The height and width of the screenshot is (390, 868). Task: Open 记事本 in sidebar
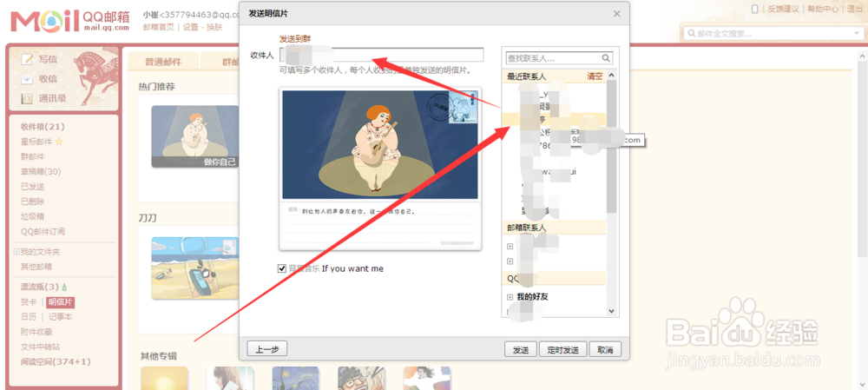[x=61, y=317]
